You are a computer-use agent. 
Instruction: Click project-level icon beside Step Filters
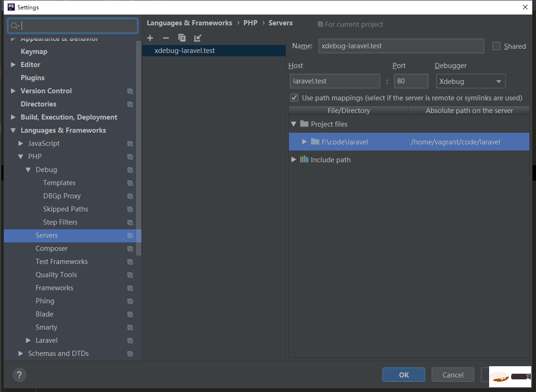(x=130, y=222)
